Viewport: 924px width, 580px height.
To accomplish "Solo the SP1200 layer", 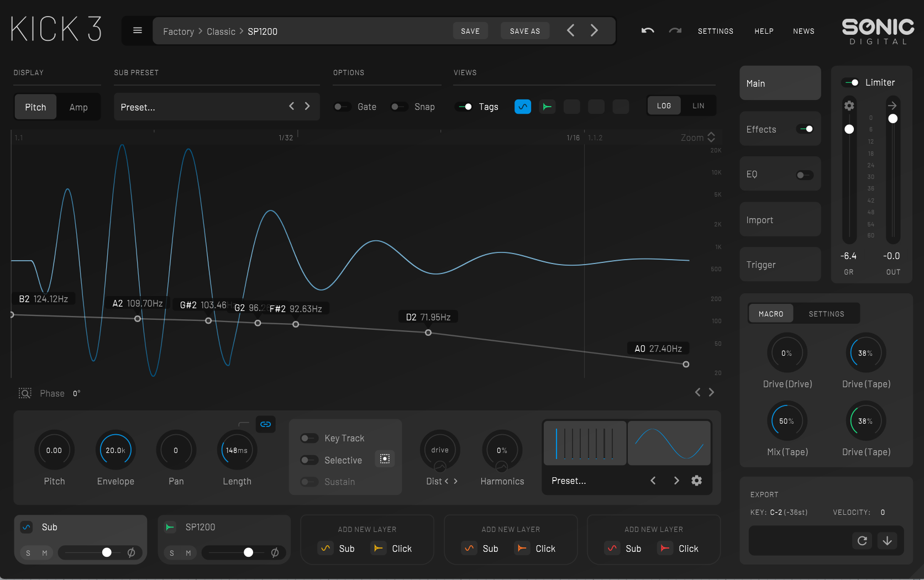I will [172, 553].
